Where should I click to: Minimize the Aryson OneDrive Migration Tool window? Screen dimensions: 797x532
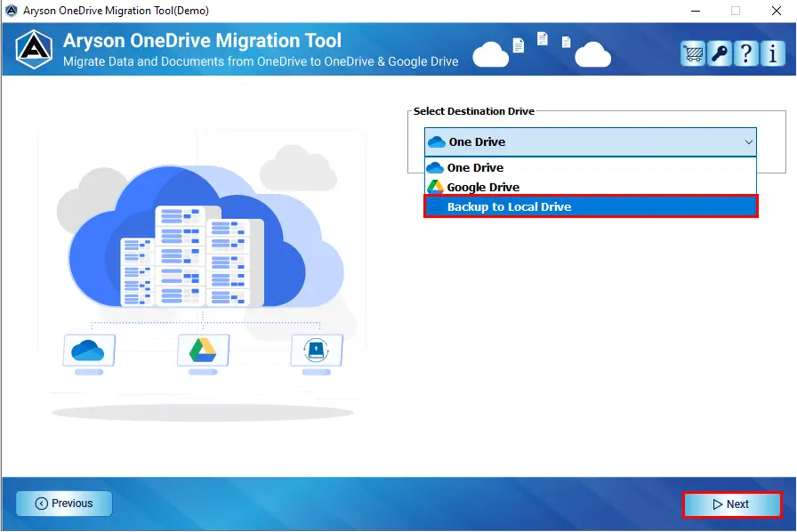point(696,11)
